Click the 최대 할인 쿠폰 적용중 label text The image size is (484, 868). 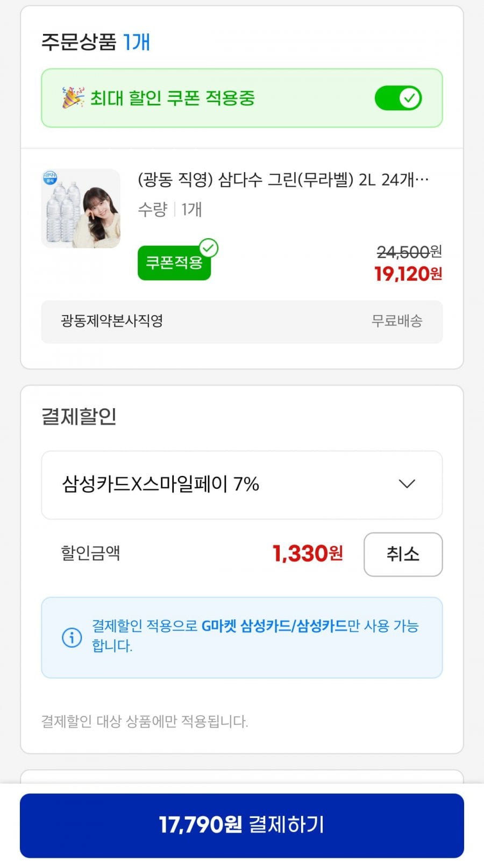[x=172, y=98]
